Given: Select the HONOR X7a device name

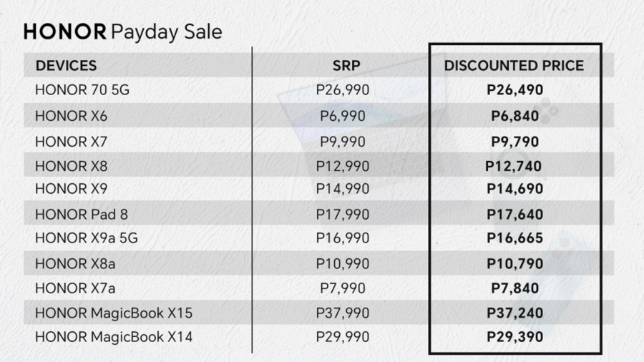Looking at the screenshot, I should tap(75, 288).
